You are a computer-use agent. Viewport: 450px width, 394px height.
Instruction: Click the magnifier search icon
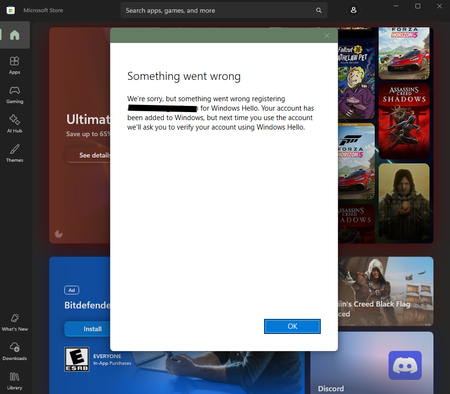[319, 10]
